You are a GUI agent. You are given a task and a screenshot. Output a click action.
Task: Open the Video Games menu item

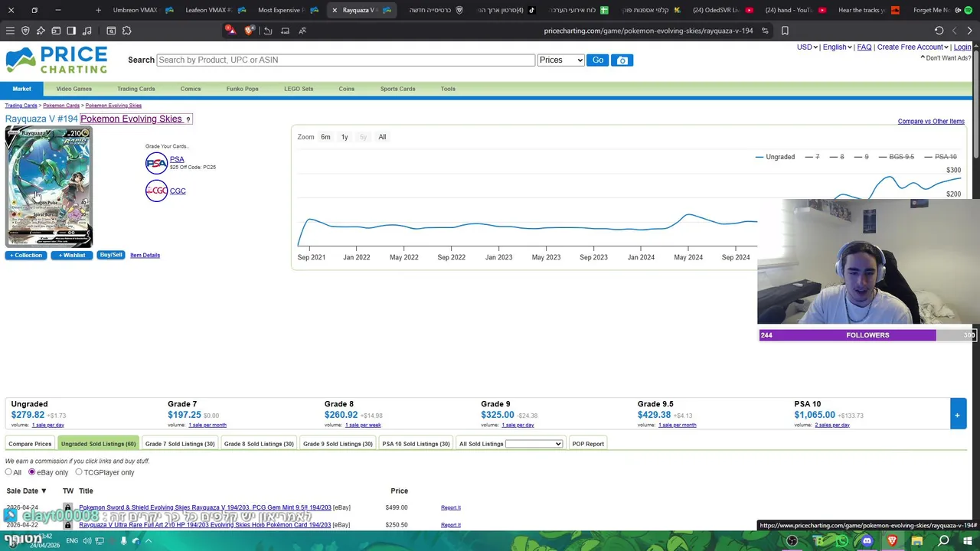coord(73,89)
